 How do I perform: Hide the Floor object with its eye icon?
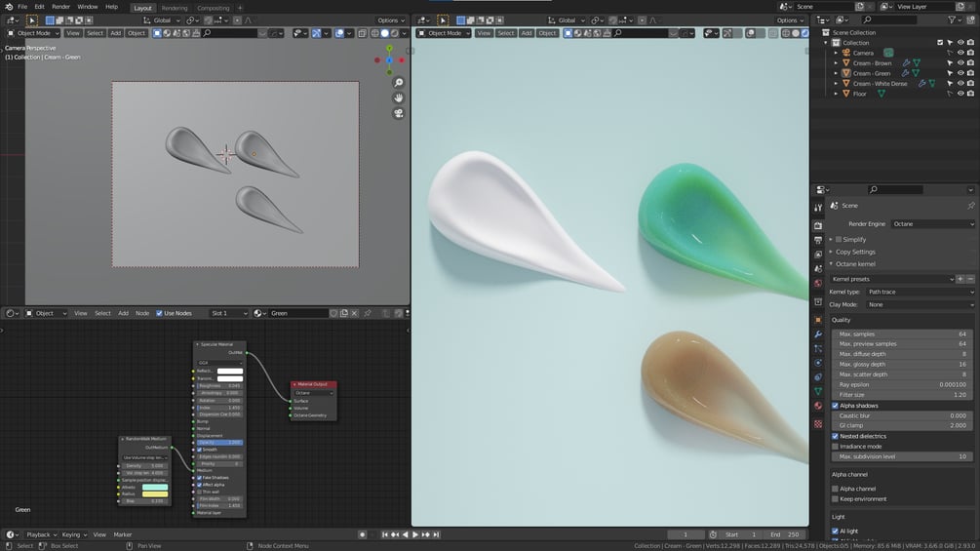960,94
